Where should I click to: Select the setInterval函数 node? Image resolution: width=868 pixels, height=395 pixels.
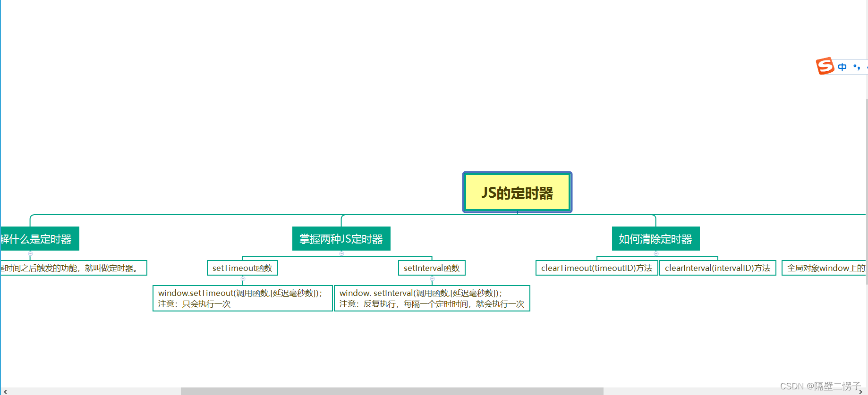432,268
